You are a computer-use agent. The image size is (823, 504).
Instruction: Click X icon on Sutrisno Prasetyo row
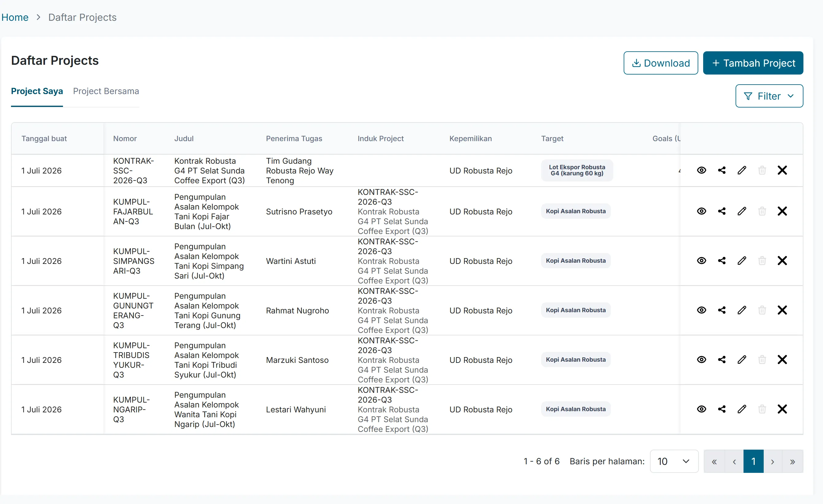tap(782, 211)
